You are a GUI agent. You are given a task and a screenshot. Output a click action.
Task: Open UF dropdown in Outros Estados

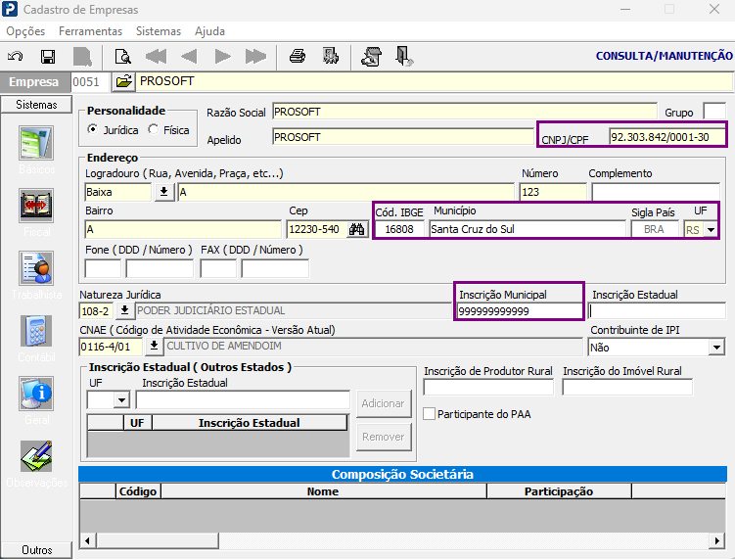[121, 400]
